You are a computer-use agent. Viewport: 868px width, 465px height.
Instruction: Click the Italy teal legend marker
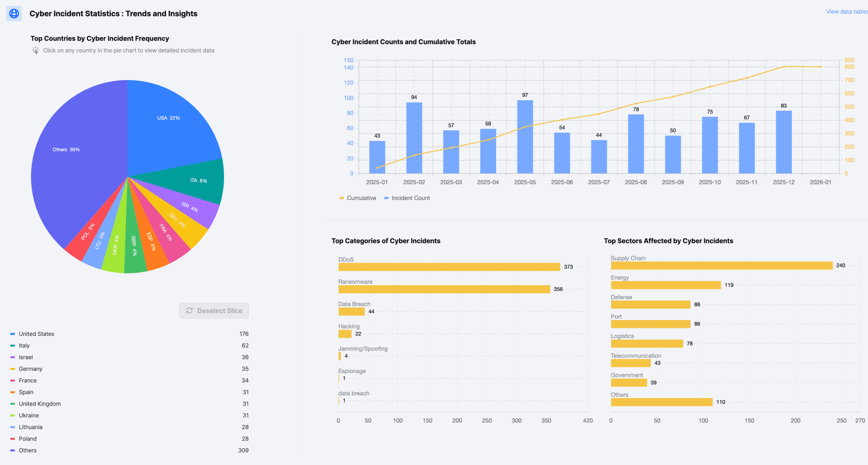(13, 346)
